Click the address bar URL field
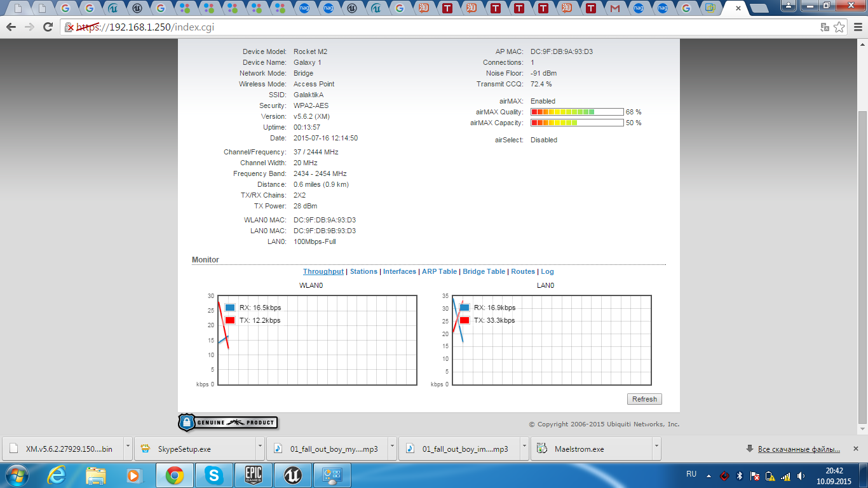Image resolution: width=868 pixels, height=488 pixels. click(x=445, y=27)
